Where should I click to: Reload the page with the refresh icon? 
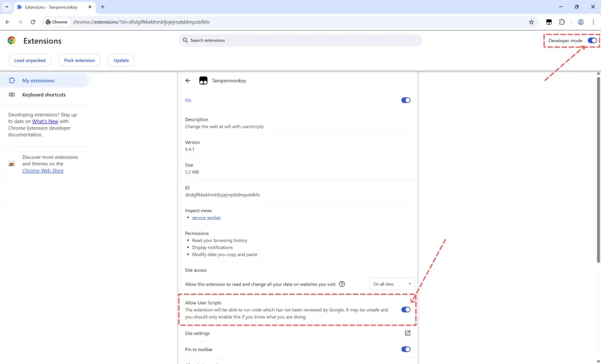pyautogui.click(x=32, y=22)
